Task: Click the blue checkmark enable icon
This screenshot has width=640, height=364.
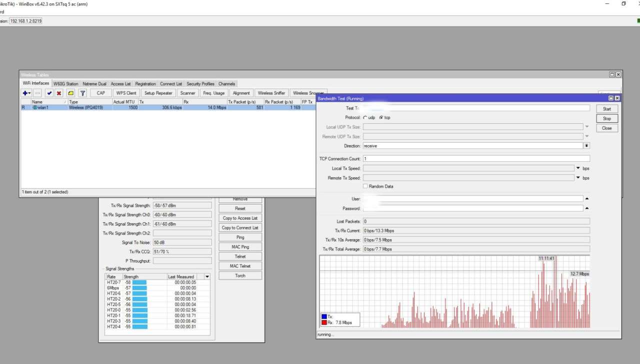Action: pyautogui.click(x=49, y=93)
